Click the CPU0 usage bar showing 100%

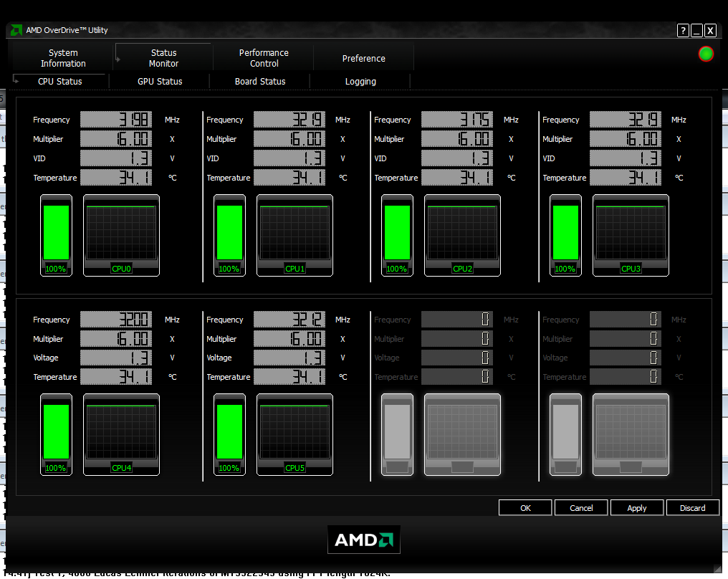click(x=56, y=236)
